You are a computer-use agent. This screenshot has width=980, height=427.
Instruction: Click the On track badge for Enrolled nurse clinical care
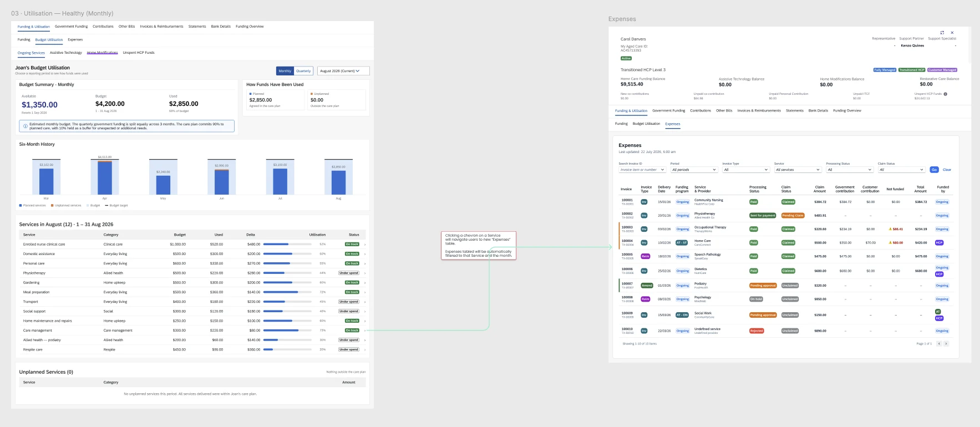(x=352, y=244)
